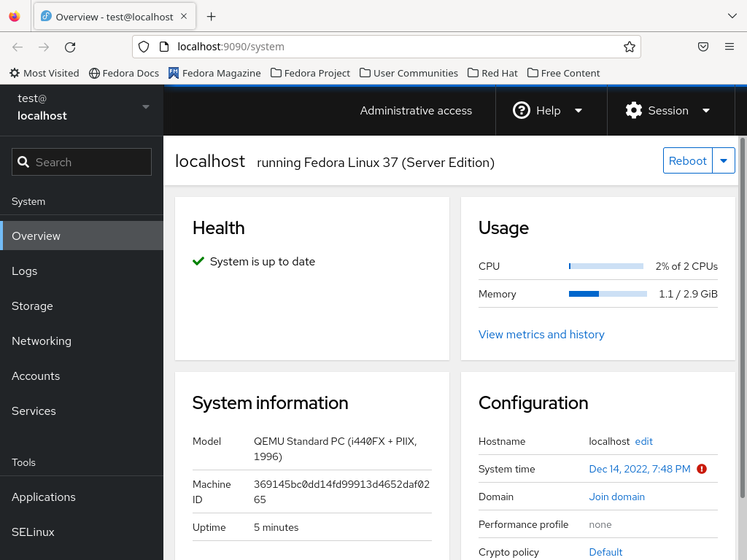
Task: Expand the Reboot options arrow
Action: [724, 160]
